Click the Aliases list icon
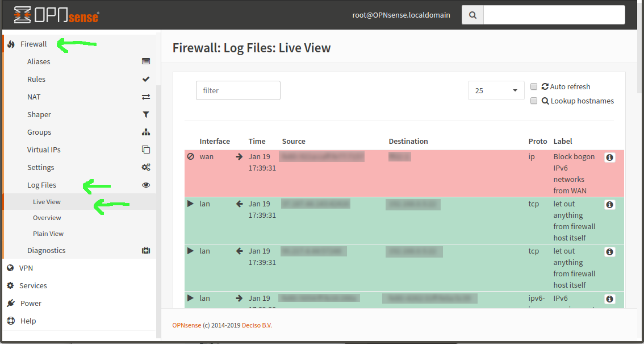Image resolution: width=644 pixels, height=344 pixels. [x=146, y=61]
